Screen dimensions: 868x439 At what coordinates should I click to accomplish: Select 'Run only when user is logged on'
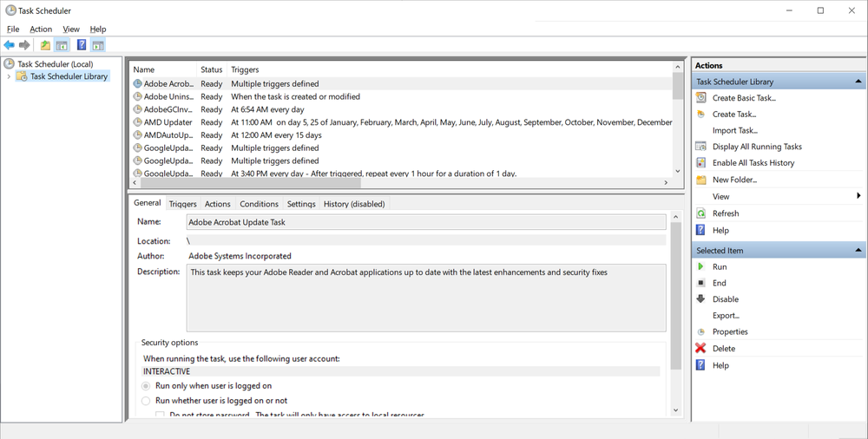point(146,386)
